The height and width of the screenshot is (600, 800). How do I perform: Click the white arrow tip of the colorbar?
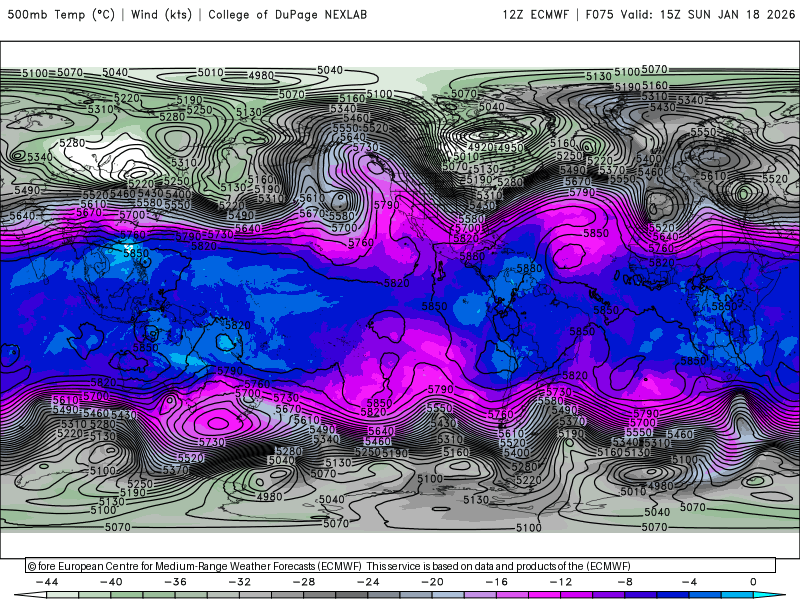click(30, 596)
